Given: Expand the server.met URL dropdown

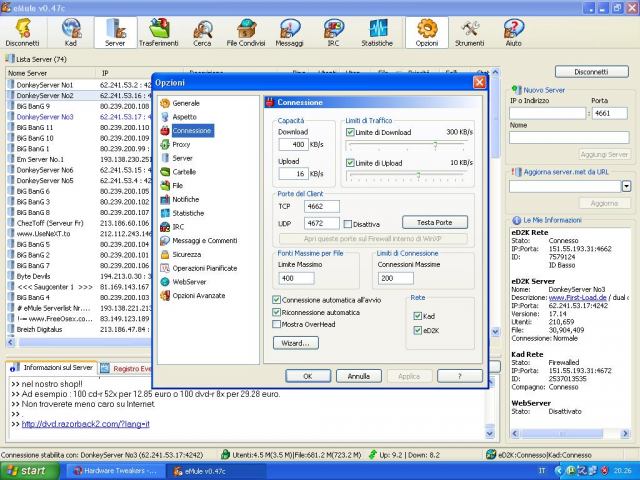Looking at the screenshot, I should pyautogui.click(x=626, y=186).
